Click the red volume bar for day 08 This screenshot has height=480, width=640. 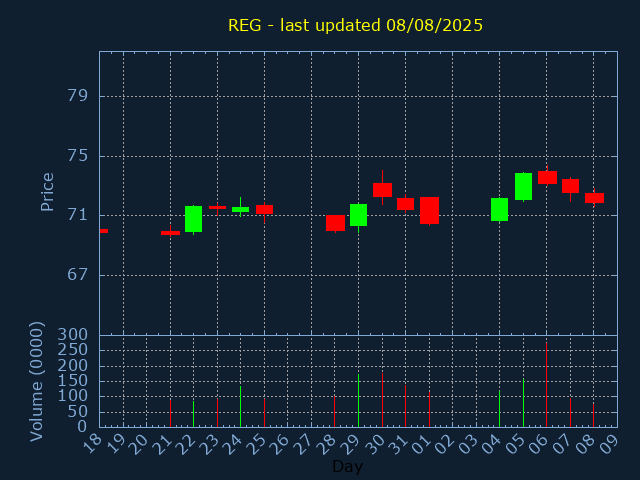point(593,415)
